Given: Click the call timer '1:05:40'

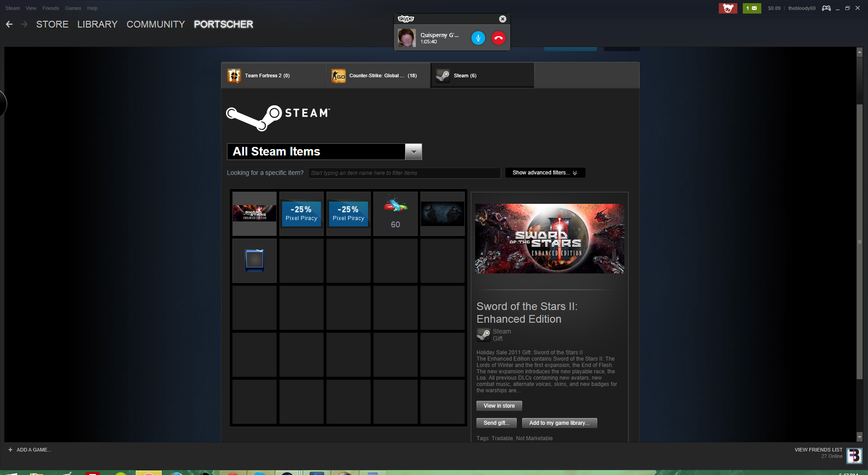Looking at the screenshot, I should coord(429,42).
